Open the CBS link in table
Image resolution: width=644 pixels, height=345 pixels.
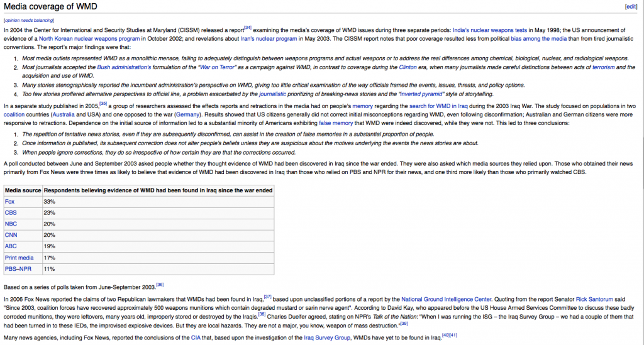[x=11, y=213]
